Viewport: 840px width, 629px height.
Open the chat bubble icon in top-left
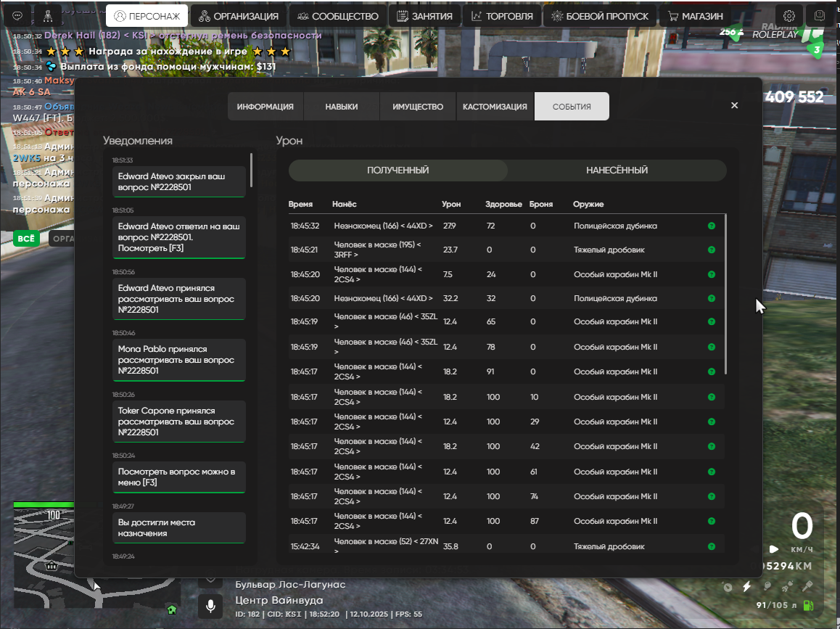(17, 16)
